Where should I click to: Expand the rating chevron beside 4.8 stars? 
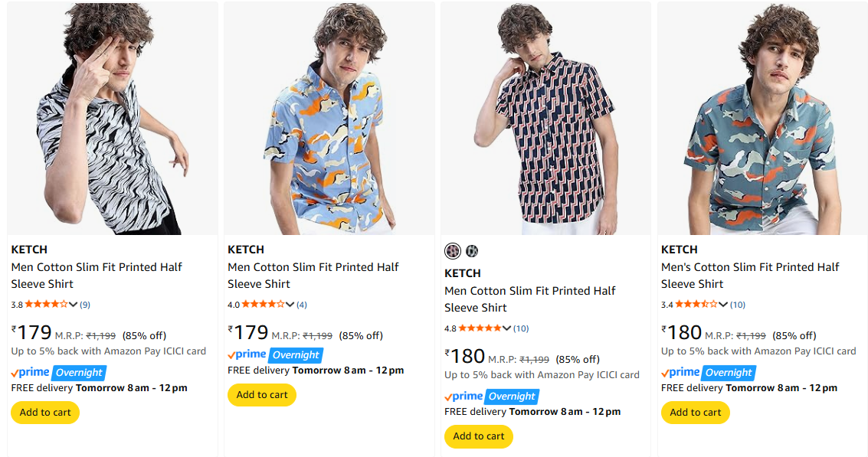click(x=507, y=329)
